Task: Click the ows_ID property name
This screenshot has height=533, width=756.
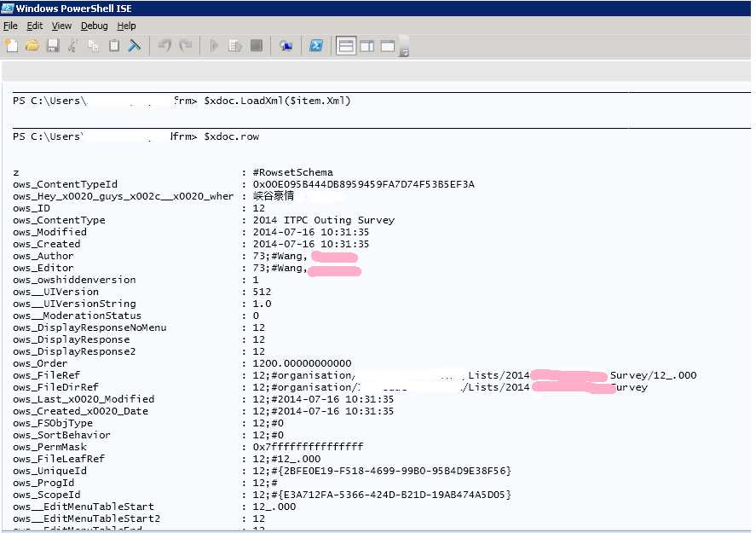Action: pyautogui.click(x=32, y=208)
